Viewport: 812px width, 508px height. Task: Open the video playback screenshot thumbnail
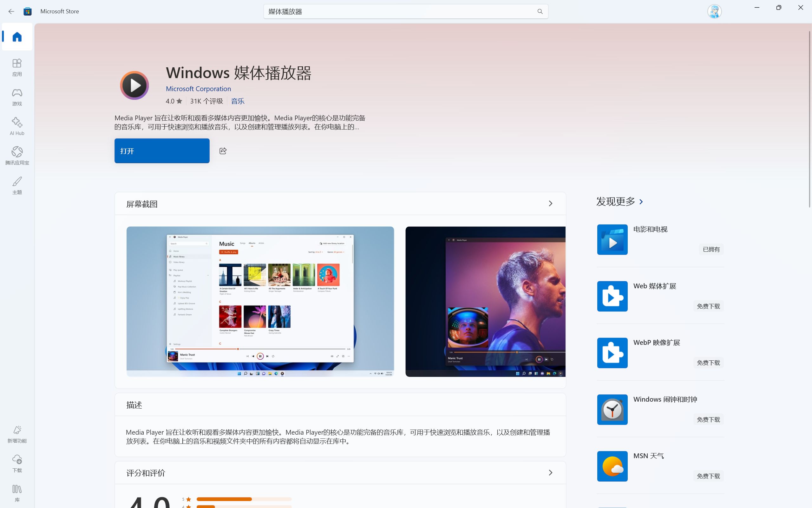(x=485, y=301)
